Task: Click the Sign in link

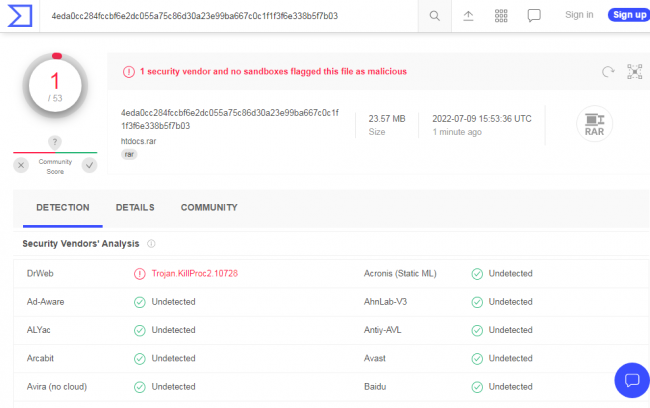Action: (579, 15)
